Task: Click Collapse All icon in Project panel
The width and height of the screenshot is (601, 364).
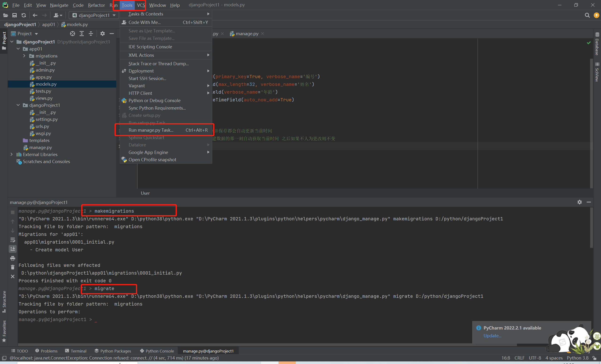Action: [x=91, y=34]
